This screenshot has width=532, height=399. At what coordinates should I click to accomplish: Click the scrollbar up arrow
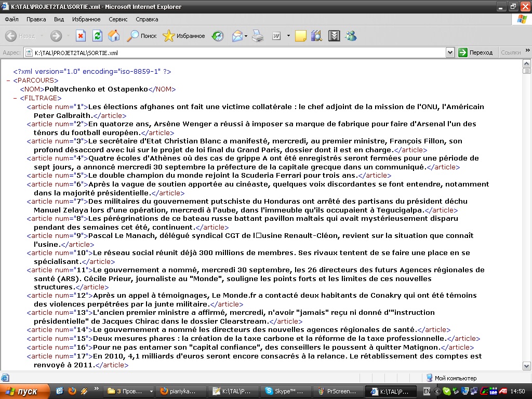527,63
